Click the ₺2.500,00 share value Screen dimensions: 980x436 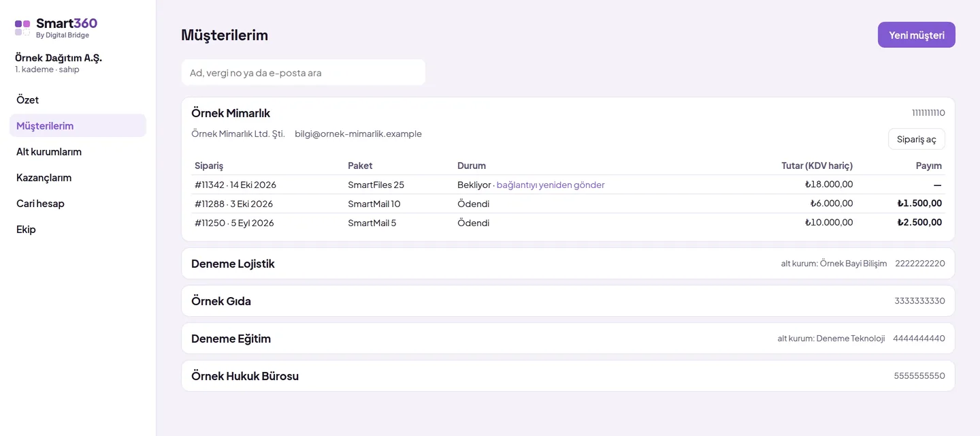(x=919, y=222)
